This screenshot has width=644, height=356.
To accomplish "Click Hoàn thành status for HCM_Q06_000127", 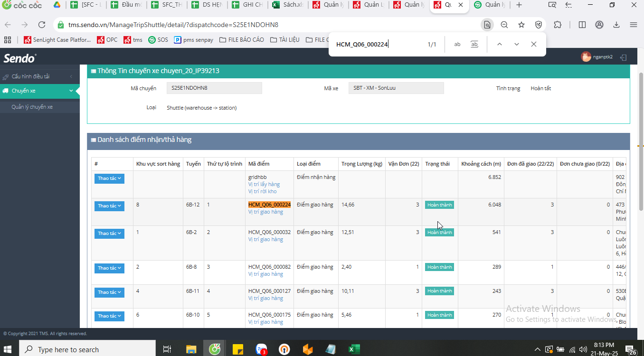I will point(439,291).
